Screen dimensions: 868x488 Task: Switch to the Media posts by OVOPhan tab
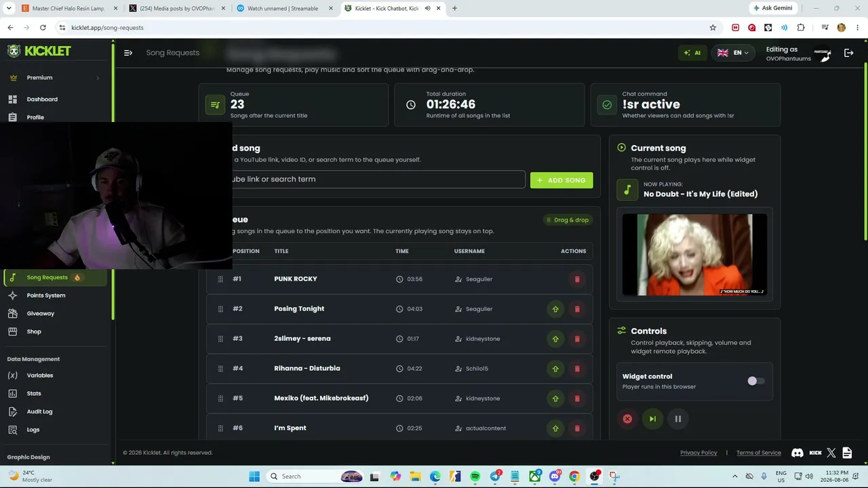pyautogui.click(x=178, y=9)
